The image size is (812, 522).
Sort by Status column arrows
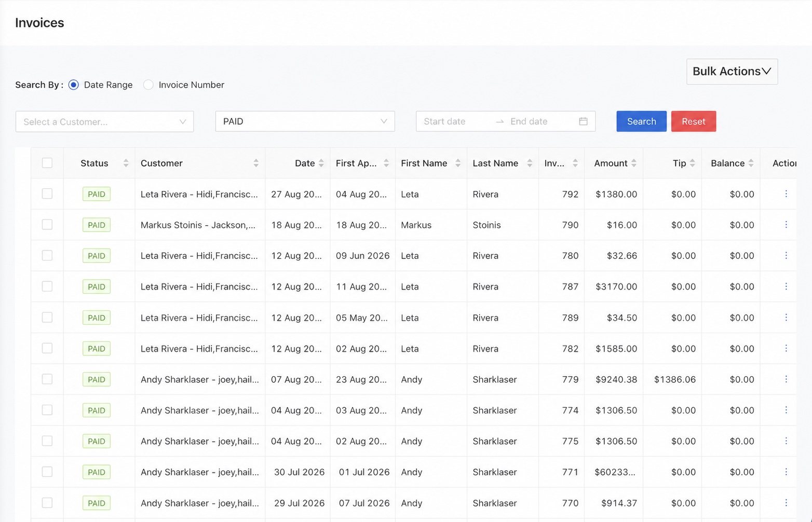point(126,163)
